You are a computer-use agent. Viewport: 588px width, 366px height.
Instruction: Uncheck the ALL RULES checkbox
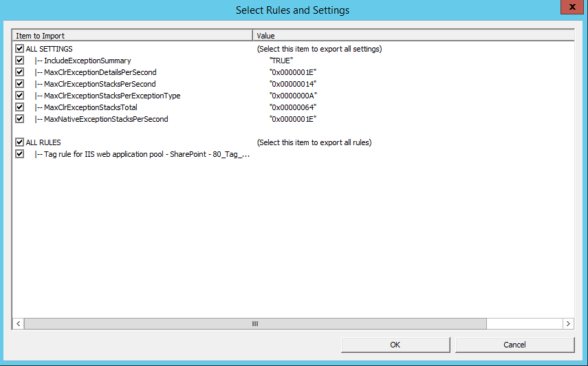coord(20,142)
